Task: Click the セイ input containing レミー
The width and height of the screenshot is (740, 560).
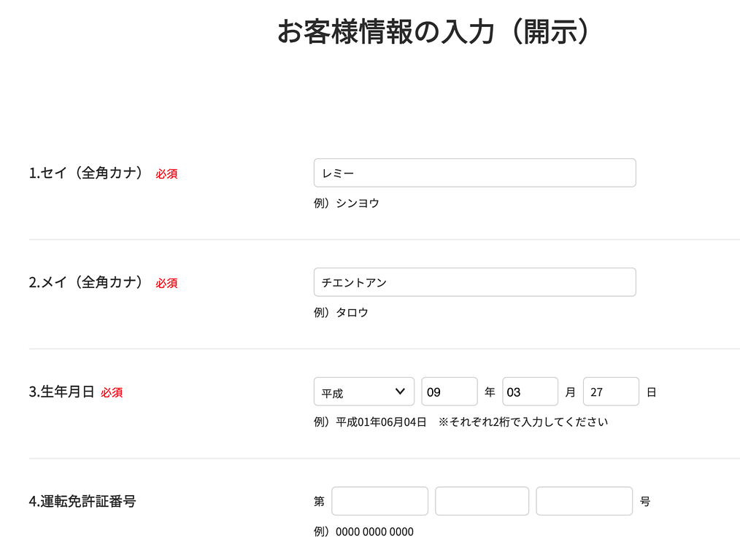Action: point(474,173)
